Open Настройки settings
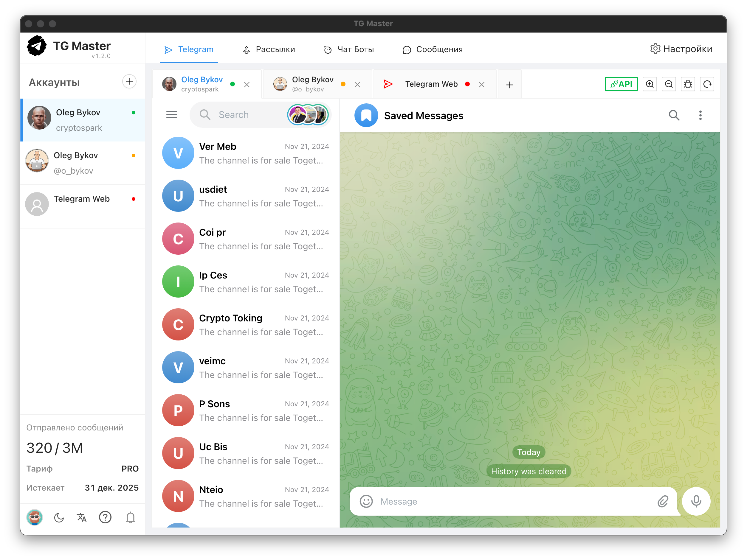The height and width of the screenshot is (560, 747). pos(681,49)
